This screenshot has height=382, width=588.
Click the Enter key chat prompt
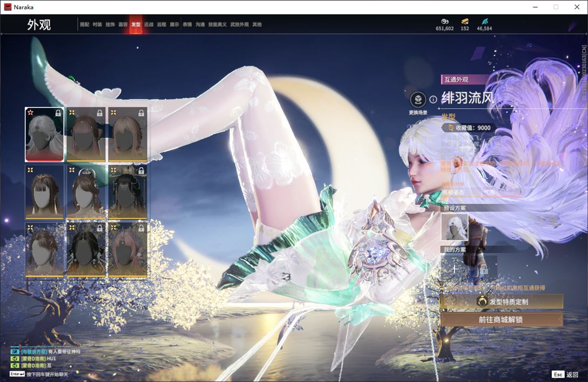pyautogui.click(x=39, y=374)
